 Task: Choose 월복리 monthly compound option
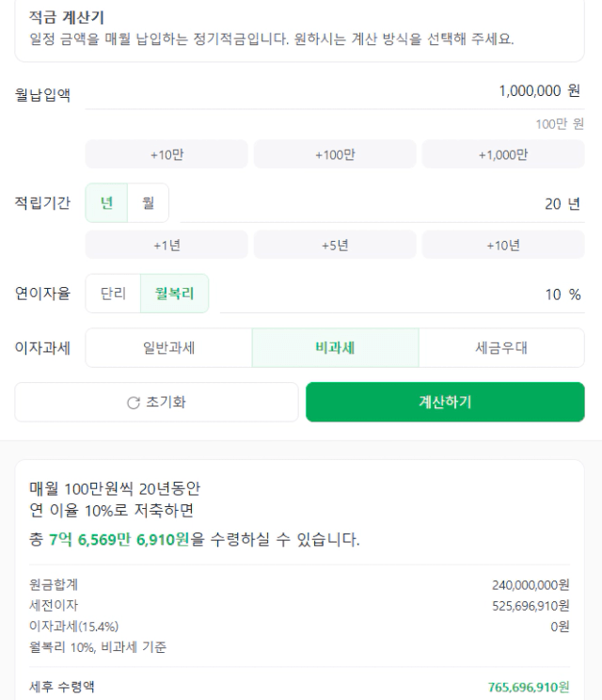tap(175, 294)
